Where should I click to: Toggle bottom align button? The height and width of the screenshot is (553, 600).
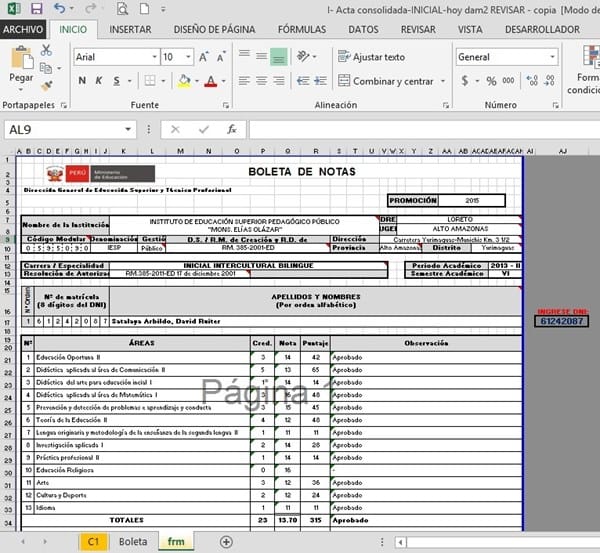279,57
